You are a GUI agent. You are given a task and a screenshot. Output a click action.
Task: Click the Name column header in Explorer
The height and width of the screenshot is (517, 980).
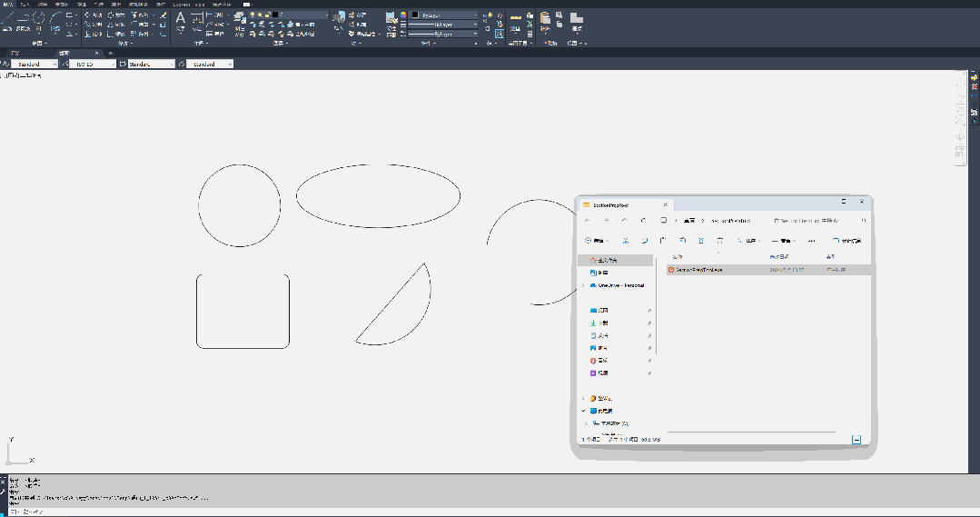point(678,256)
